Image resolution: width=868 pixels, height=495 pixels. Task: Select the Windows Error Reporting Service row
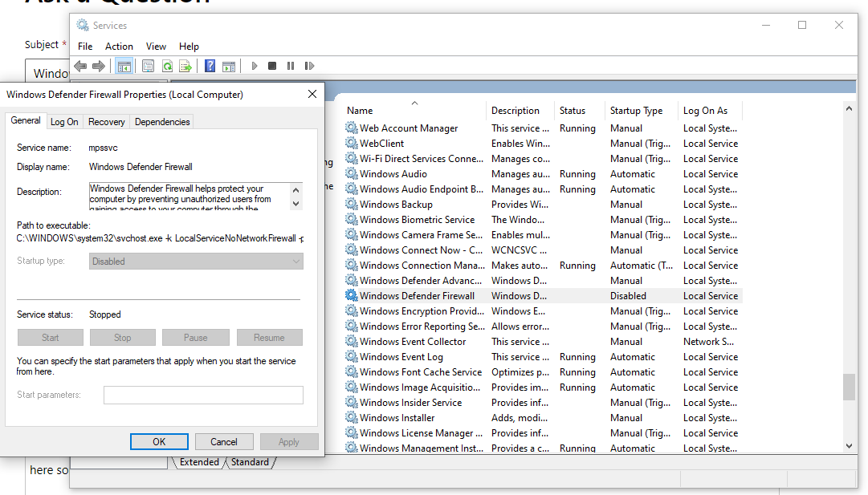(x=543, y=327)
